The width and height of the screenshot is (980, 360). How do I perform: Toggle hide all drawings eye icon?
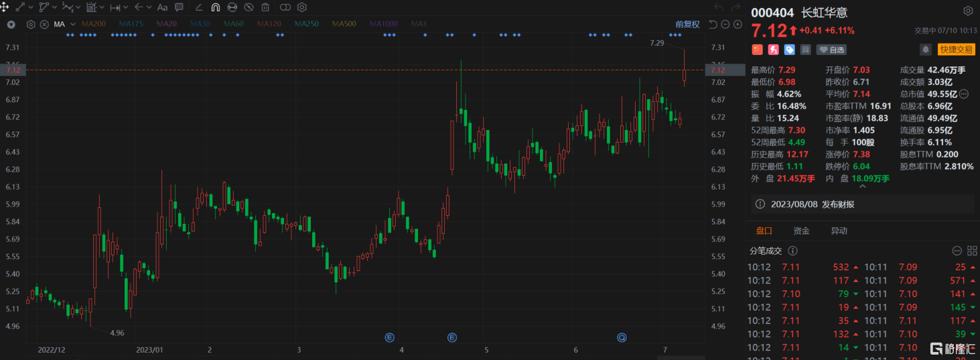point(249,7)
